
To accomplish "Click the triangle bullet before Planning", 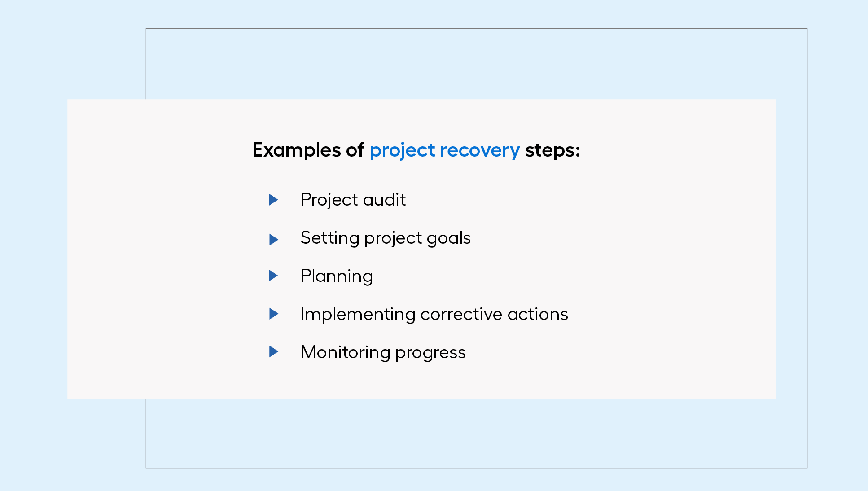I will click(x=273, y=276).
